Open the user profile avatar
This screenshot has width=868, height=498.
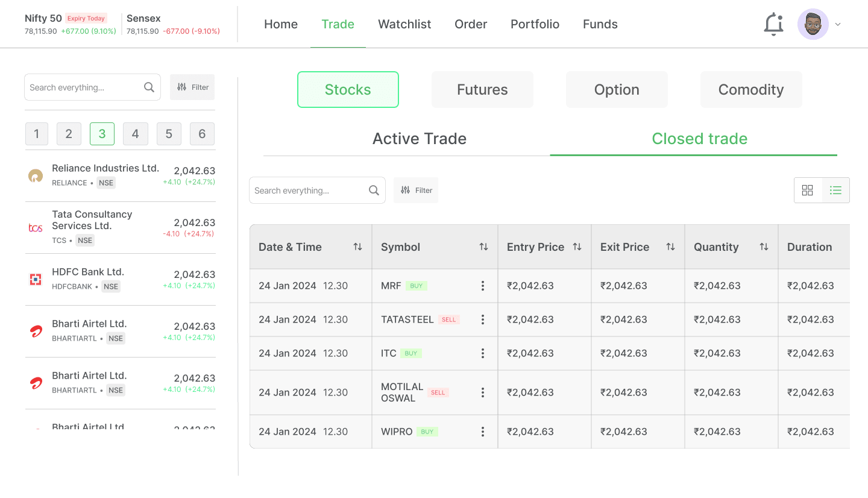coord(813,24)
